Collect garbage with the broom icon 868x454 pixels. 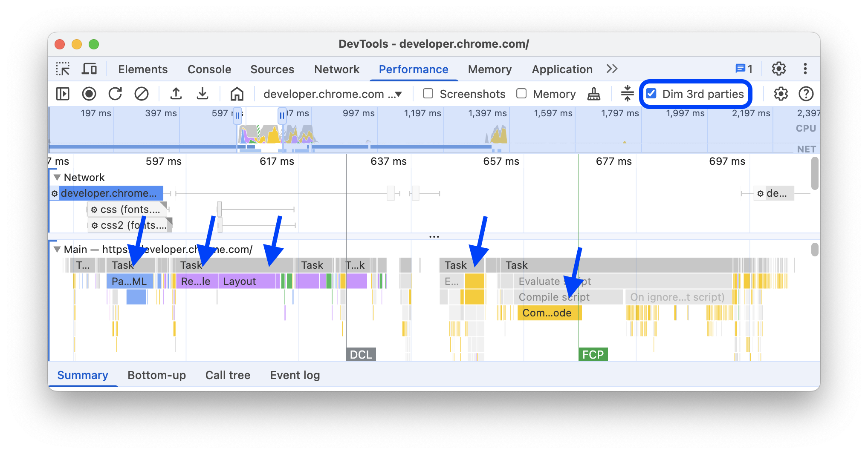[593, 94]
